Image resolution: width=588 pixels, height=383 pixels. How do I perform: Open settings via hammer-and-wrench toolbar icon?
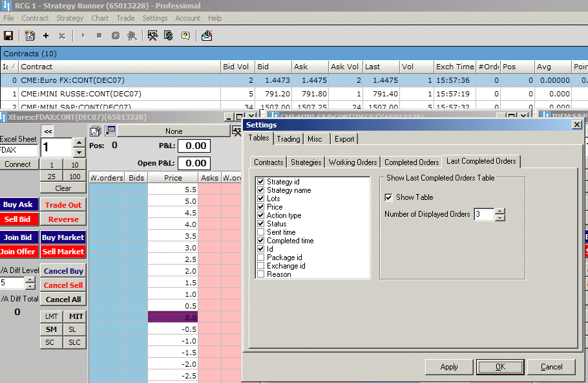coord(152,36)
